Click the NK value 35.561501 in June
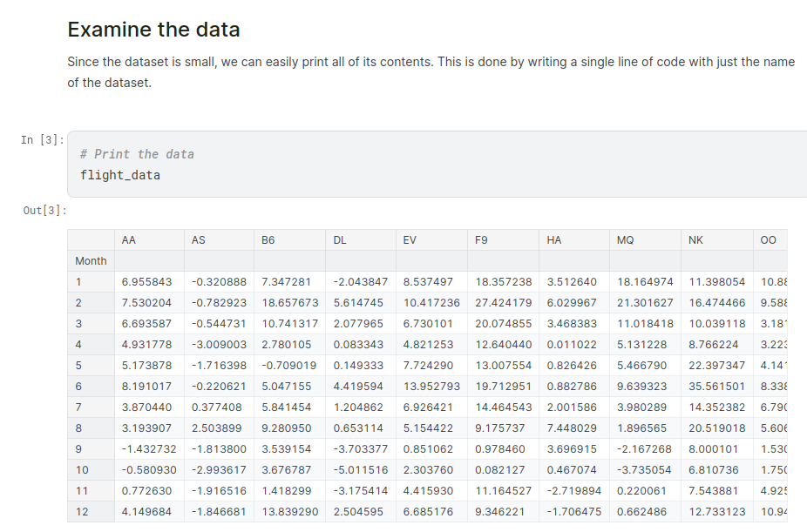The width and height of the screenshot is (807, 532). coord(716,386)
